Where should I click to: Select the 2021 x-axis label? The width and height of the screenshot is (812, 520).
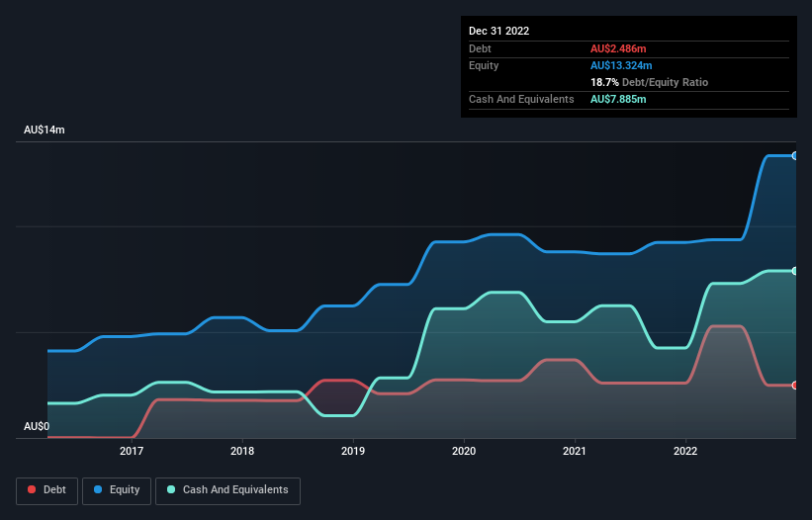point(575,451)
